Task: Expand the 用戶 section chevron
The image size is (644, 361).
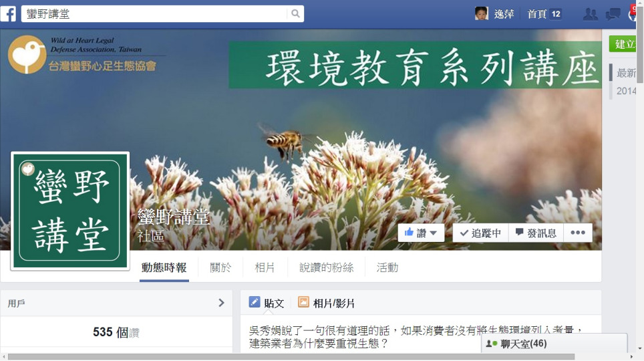Action: [x=221, y=303]
